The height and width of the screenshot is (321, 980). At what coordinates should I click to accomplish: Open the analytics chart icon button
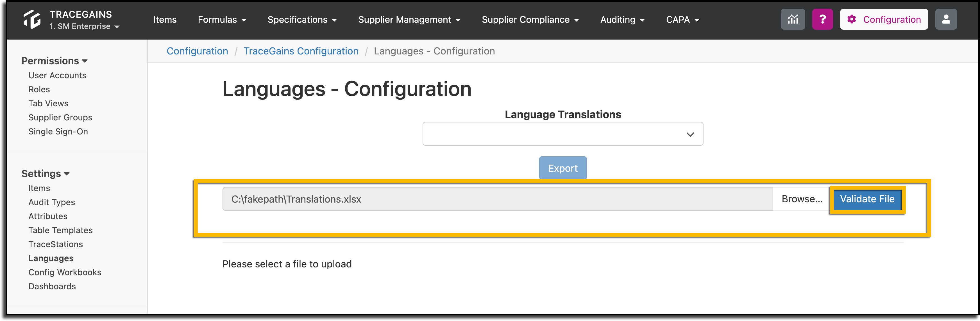point(793,19)
